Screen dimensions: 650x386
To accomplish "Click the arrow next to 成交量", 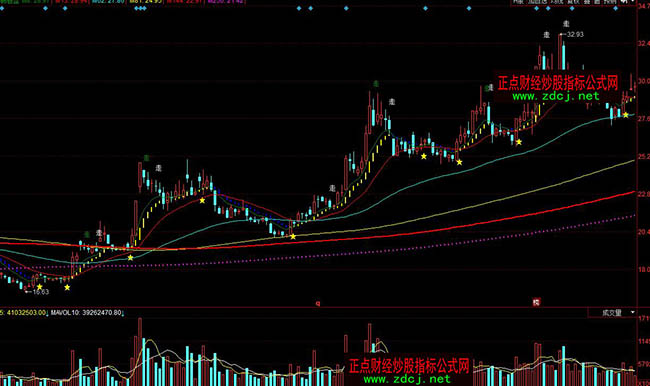I will click(633, 312).
